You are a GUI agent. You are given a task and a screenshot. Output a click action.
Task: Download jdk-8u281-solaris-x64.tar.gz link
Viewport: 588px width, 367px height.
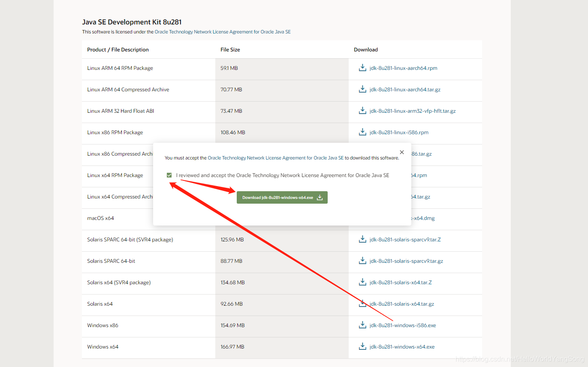point(402,304)
